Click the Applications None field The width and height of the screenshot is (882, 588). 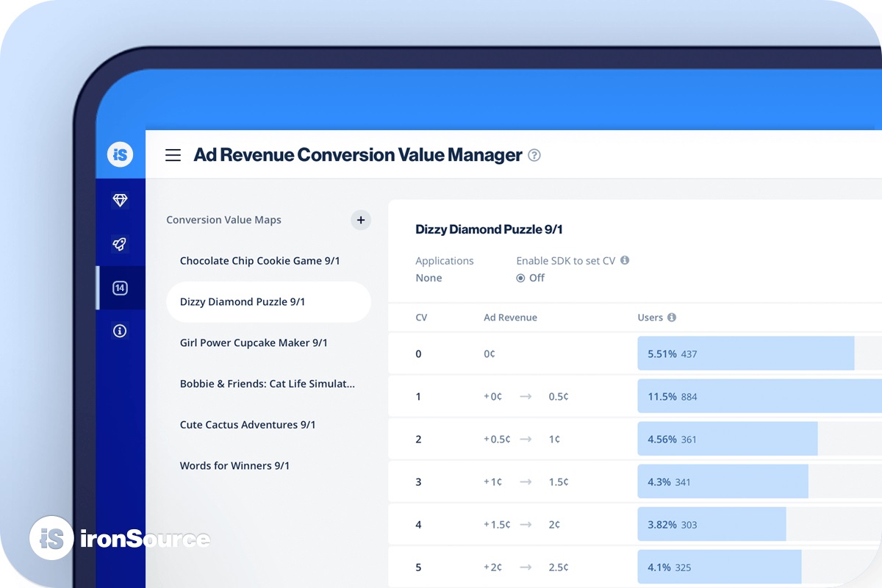coord(429,278)
